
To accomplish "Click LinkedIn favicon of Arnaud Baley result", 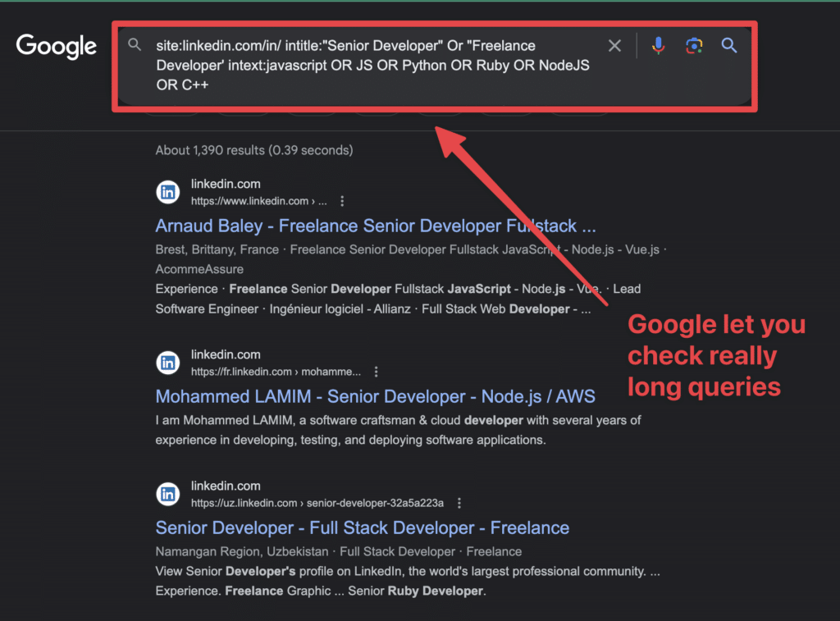I will (167, 192).
